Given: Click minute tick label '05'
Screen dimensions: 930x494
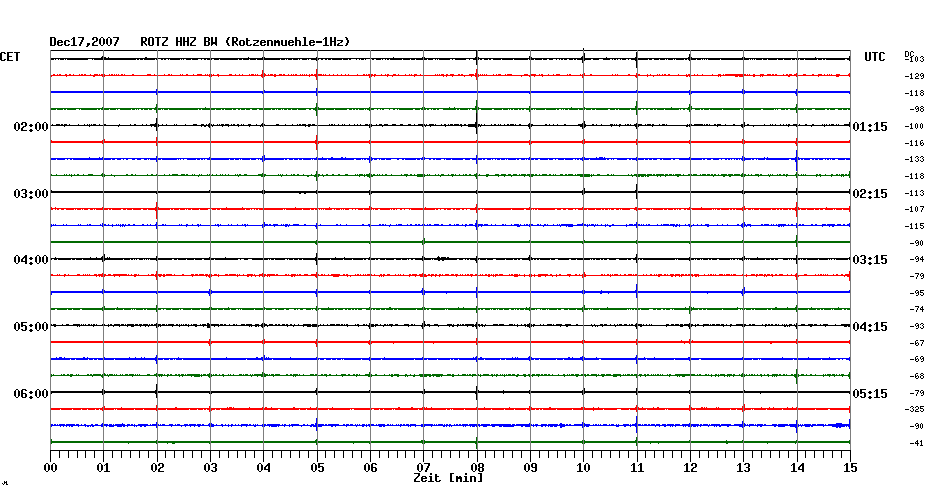Looking at the screenshot, I should coord(317,468).
